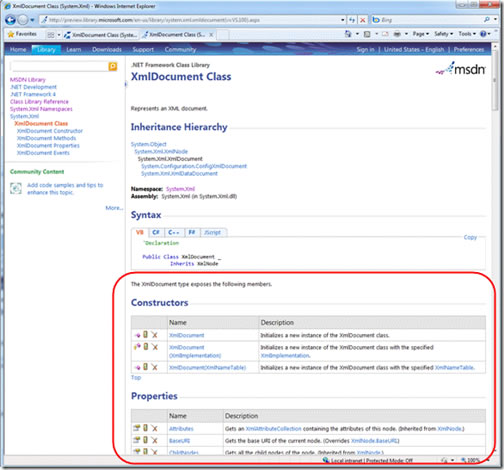504x470 pixels.
Task: Open Class Library Reference sidebar link
Action: coord(39,102)
